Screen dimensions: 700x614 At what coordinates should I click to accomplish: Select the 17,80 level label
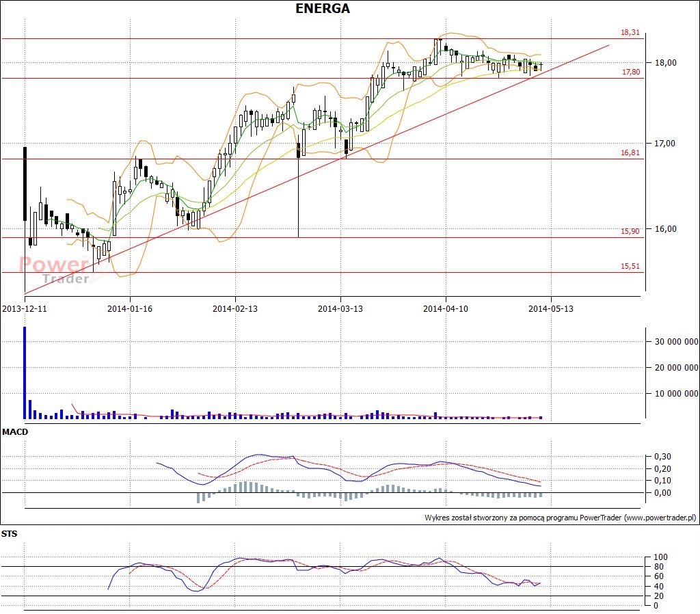tap(631, 72)
